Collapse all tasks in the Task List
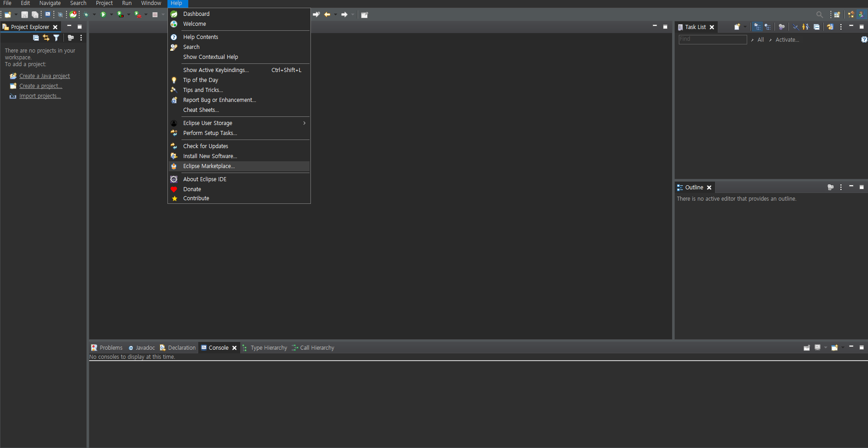Viewport: 868px width, 448px height. [x=816, y=27]
